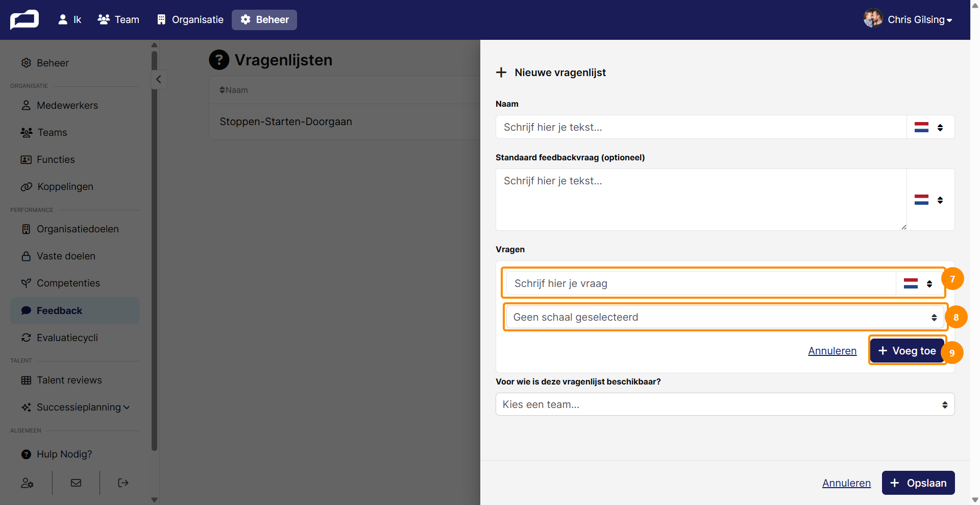The image size is (980, 505).
Task: Open Organisatiedoelen in sidebar
Action: click(75, 229)
